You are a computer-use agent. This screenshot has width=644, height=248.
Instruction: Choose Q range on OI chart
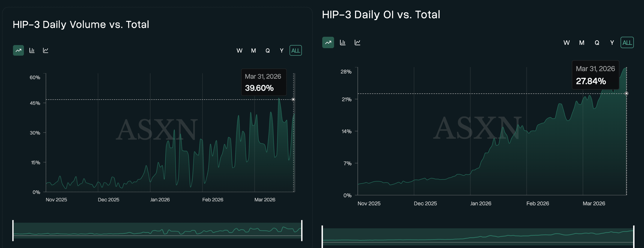click(x=597, y=42)
